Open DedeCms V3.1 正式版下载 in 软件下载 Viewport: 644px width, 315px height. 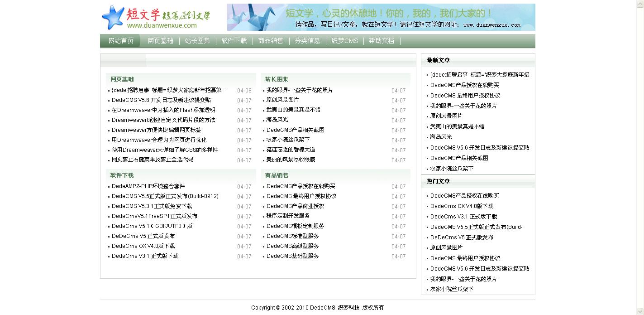point(145,256)
